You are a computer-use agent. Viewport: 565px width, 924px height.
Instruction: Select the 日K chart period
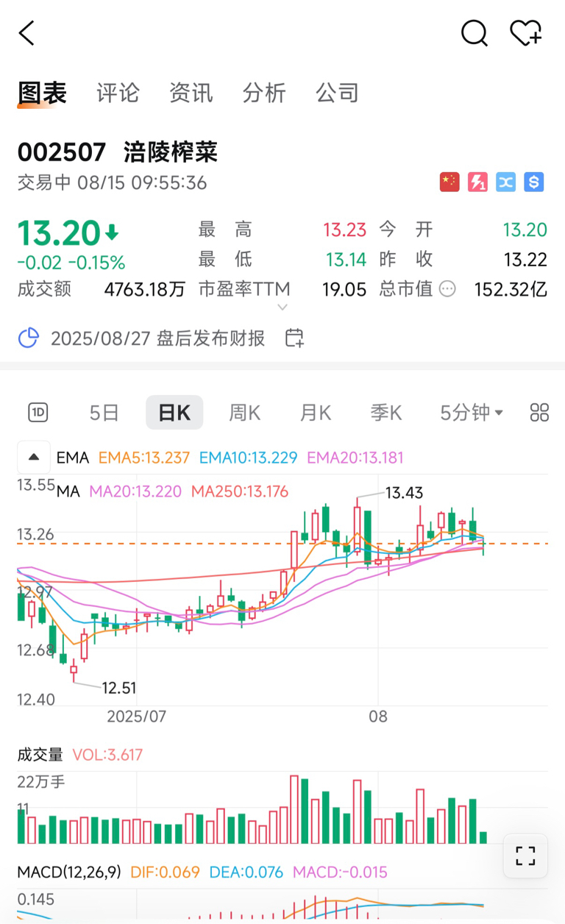[174, 413]
